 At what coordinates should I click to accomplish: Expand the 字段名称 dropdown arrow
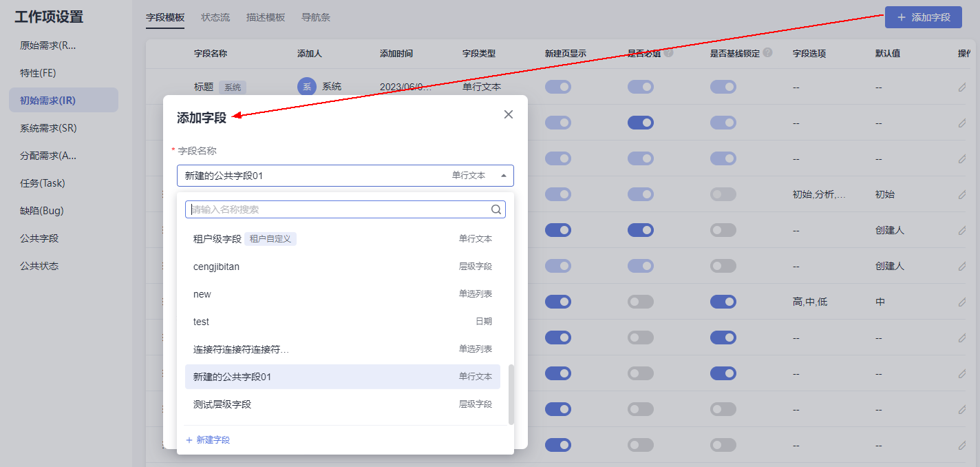(x=503, y=176)
